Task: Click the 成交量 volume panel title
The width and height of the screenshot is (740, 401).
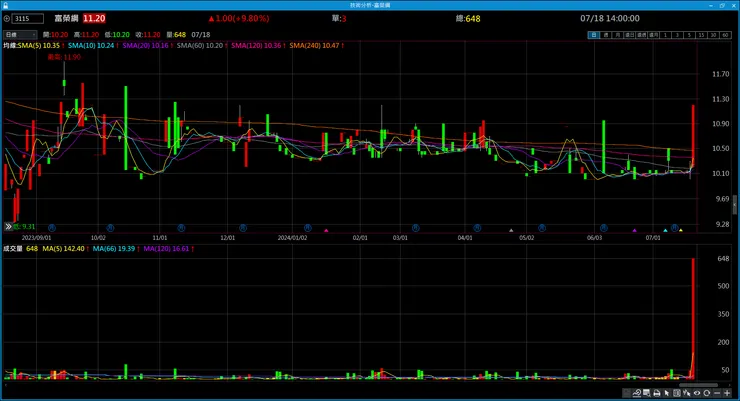Action: 13,249
